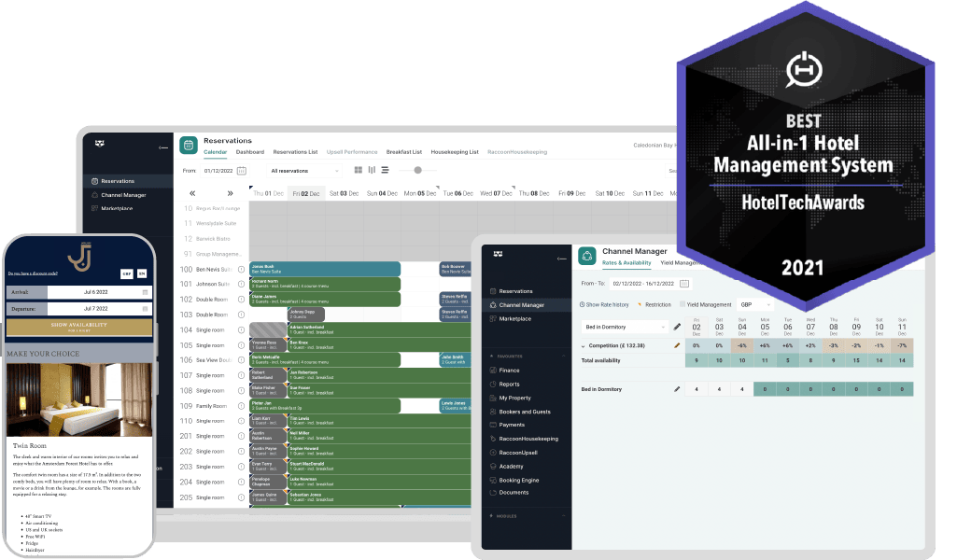Open the From date calendar picker in Reservations

[x=242, y=171]
